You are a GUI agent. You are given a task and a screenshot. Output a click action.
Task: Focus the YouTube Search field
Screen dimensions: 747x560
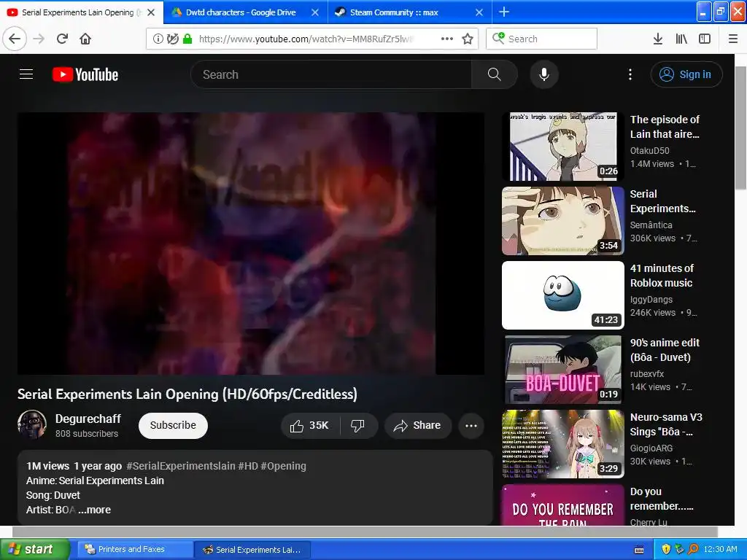click(330, 74)
